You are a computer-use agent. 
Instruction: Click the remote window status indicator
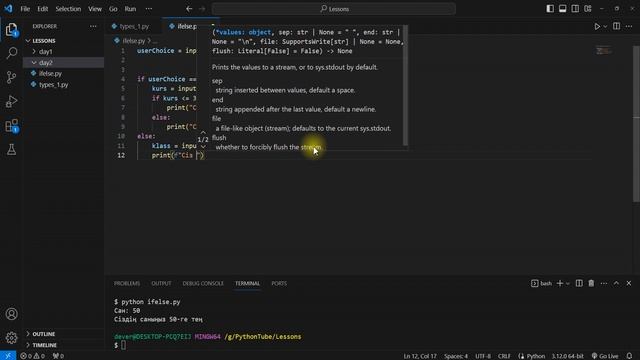click(x=8, y=356)
